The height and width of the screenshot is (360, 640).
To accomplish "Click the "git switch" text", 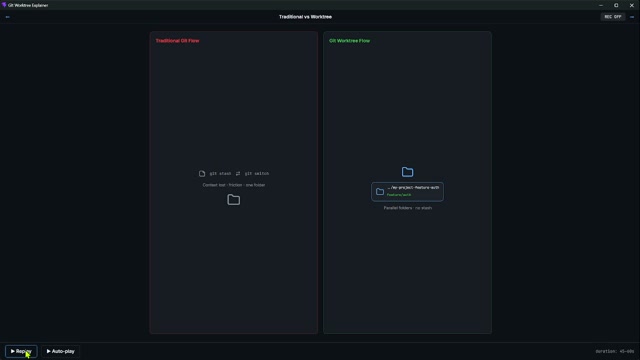I will 257,173.
